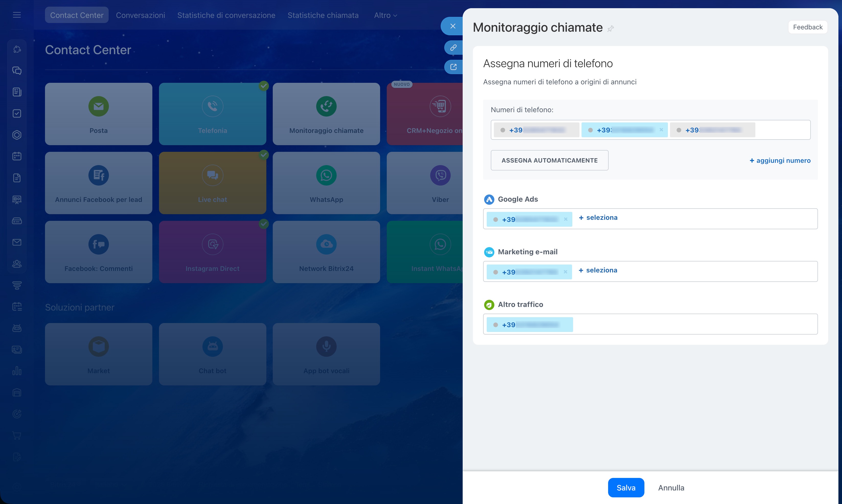Open the panel in a new window icon
This screenshot has width=842, height=504.
click(x=453, y=67)
